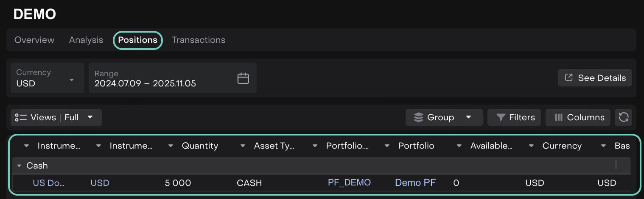
Task: Switch to the Overview tab
Action: [34, 40]
